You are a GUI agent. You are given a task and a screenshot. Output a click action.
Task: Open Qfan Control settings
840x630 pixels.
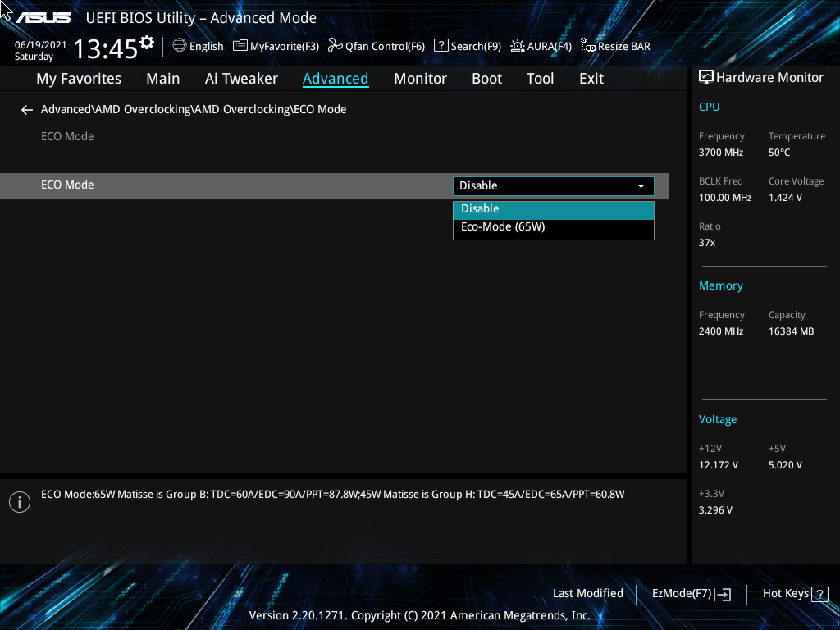(x=336, y=46)
